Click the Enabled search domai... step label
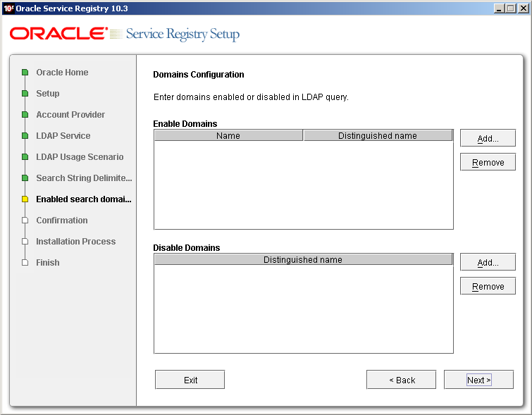The height and width of the screenshot is (415, 532). pyautogui.click(x=84, y=199)
